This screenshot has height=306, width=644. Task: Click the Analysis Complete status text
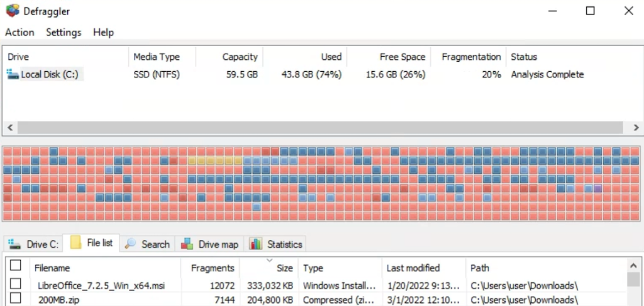[547, 75]
